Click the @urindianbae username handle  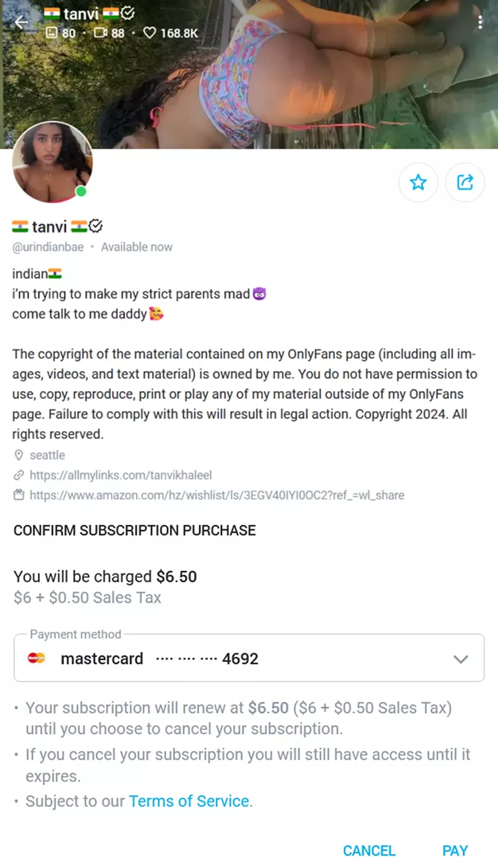point(49,247)
